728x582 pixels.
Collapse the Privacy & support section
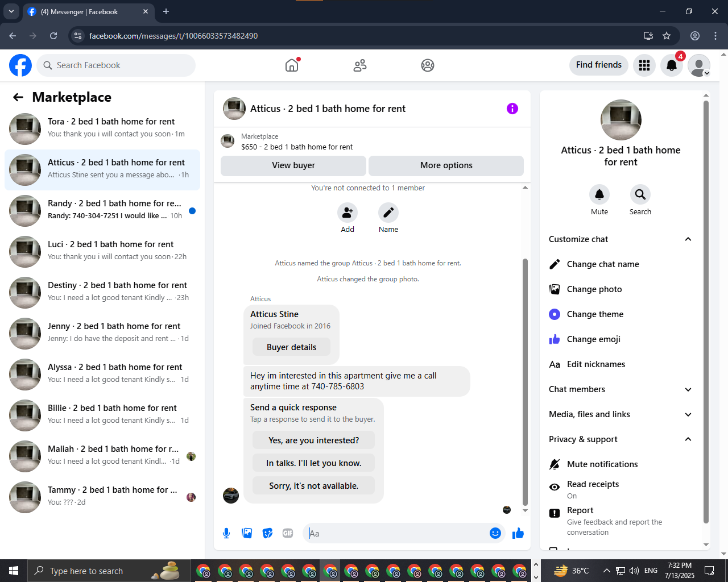[621, 439]
